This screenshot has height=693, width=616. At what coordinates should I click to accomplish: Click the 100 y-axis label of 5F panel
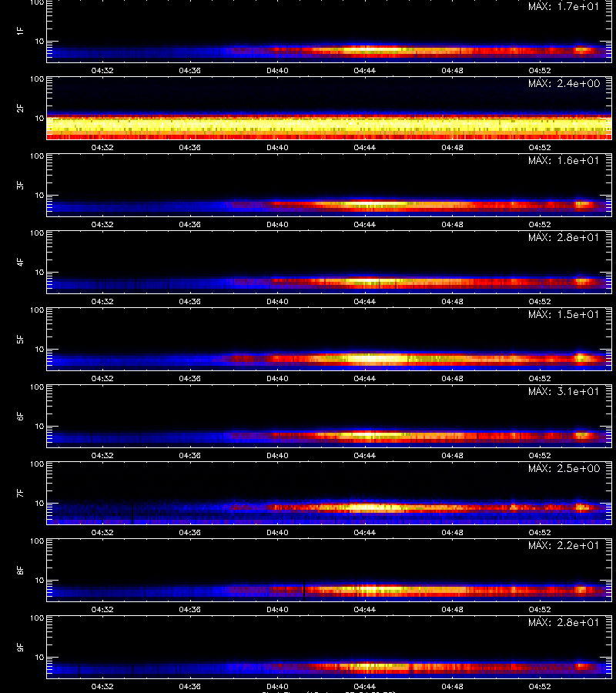point(37,310)
